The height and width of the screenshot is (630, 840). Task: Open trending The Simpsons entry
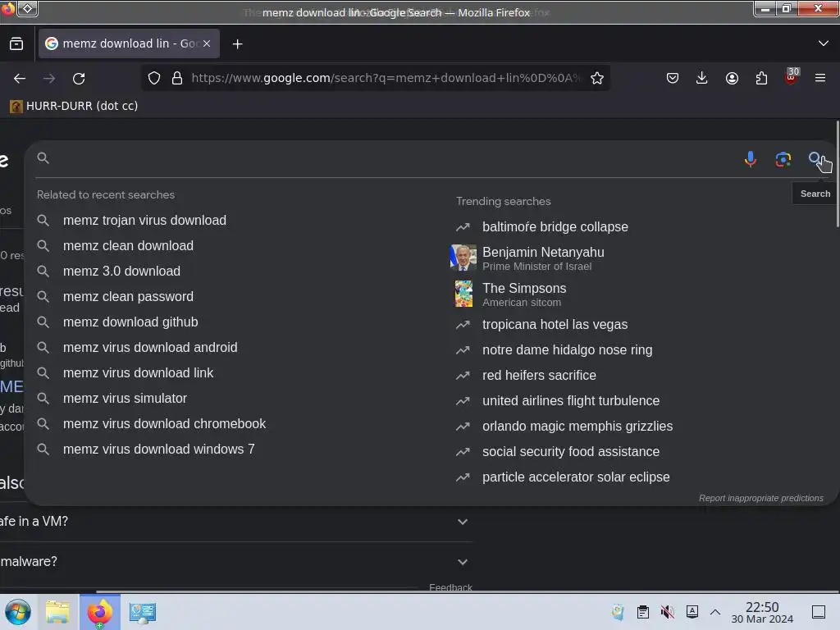(524, 294)
